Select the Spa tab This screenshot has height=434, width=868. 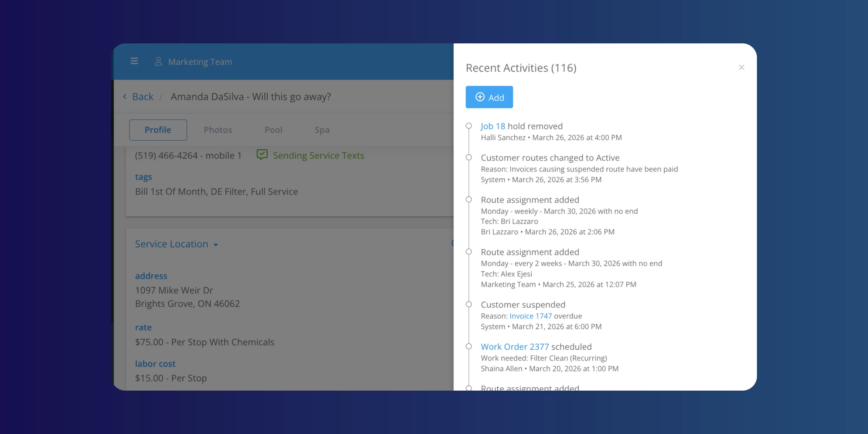click(322, 130)
